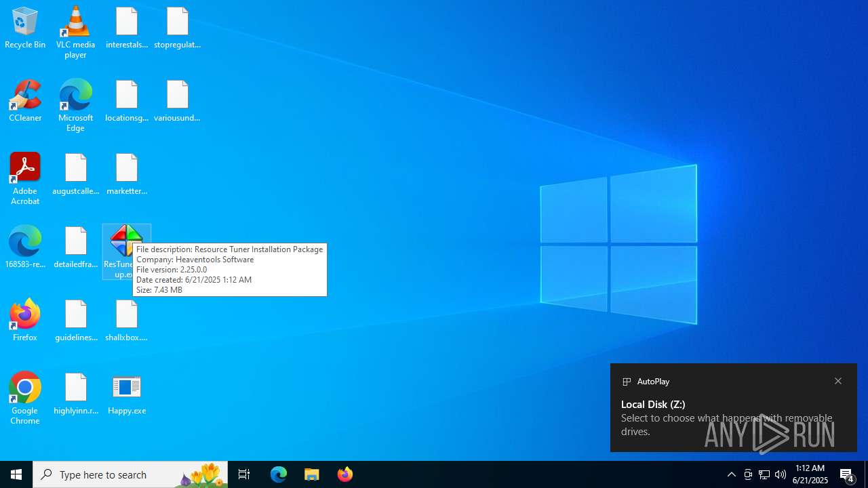Image resolution: width=868 pixels, height=488 pixels.
Task: Click the taskbar search box
Action: coord(130,474)
